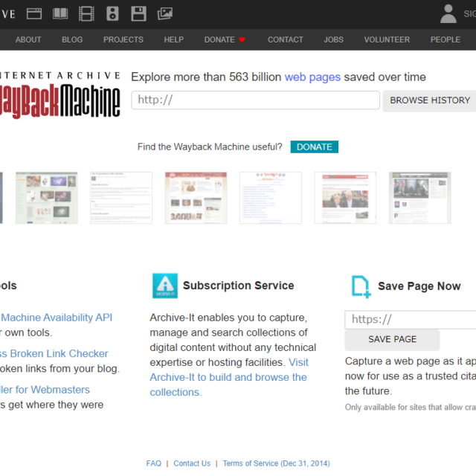Open the anime image collage site thumbnail
Screen dimensions: 476x476
47,198
